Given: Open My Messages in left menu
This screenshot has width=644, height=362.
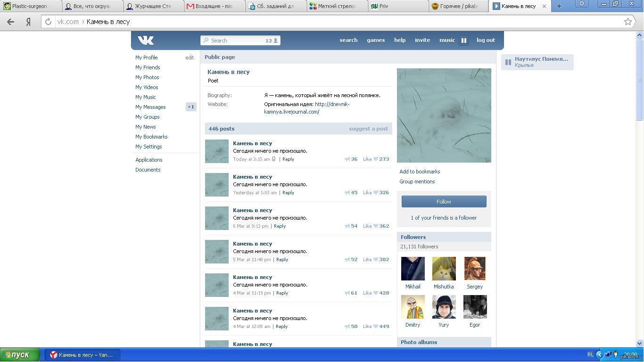Looking at the screenshot, I should pyautogui.click(x=150, y=107).
